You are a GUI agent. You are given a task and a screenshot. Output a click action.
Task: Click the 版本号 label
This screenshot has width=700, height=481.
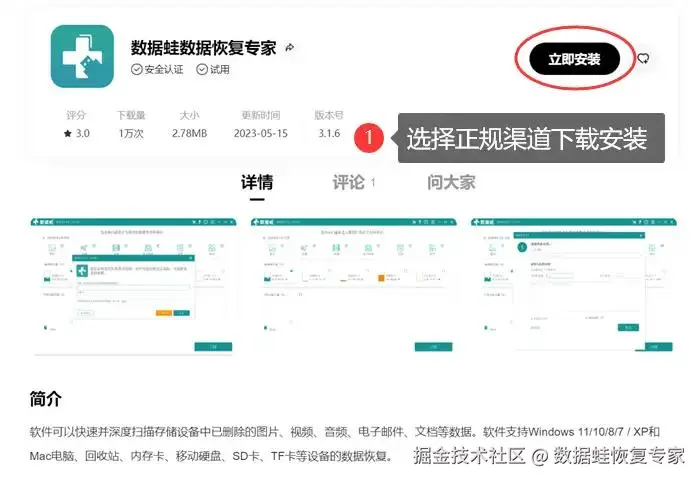tap(329, 115)
